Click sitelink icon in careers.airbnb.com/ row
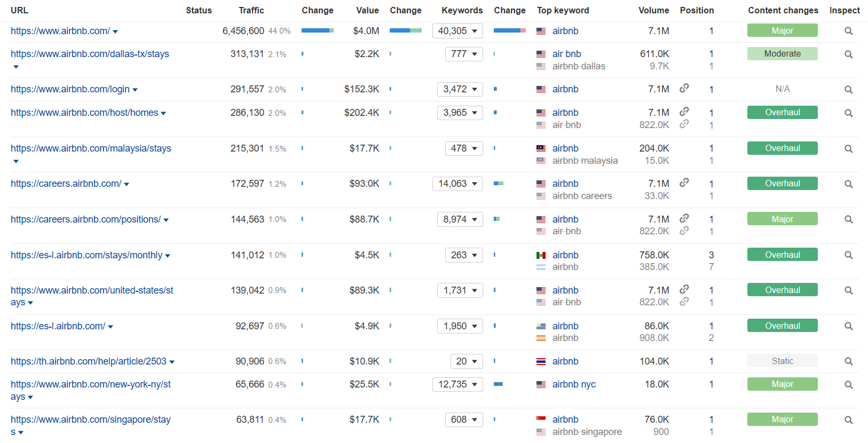 pos(684,183)
